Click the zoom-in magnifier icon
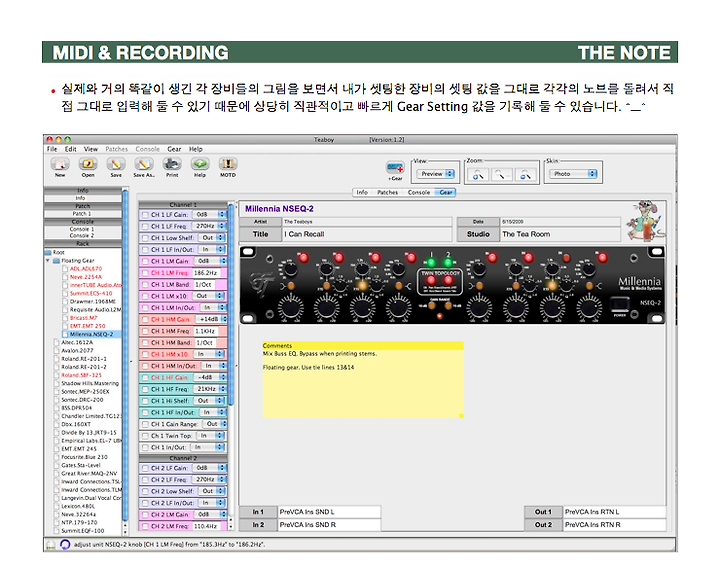Viewport: 720px width, 568px height. pyautogui.click(x=478, y=174)
